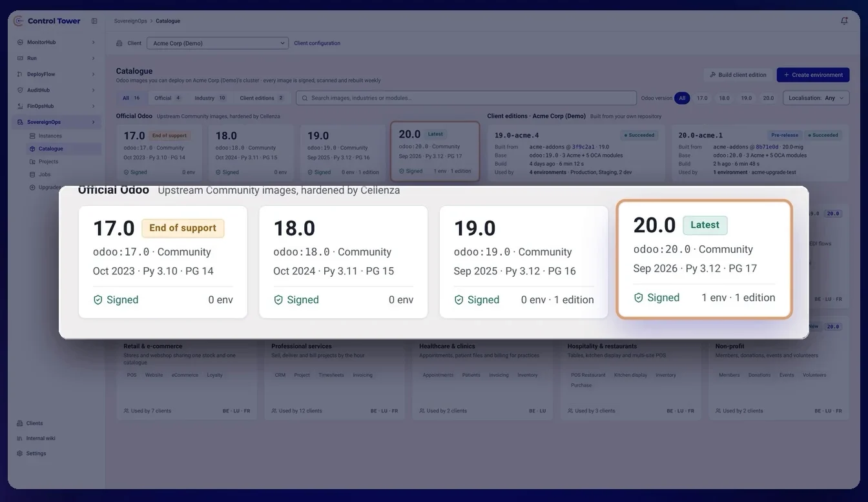Expand the DeployFlow chevron
The image size is (868, 502).
[x=93, y=74]
